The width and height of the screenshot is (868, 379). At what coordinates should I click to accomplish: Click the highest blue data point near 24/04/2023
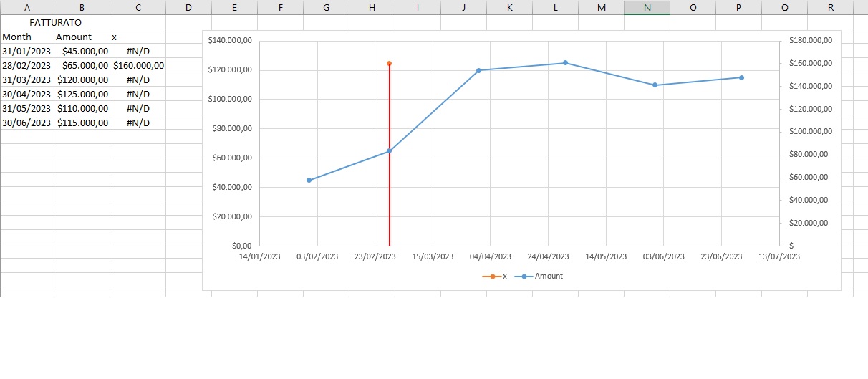565,63
